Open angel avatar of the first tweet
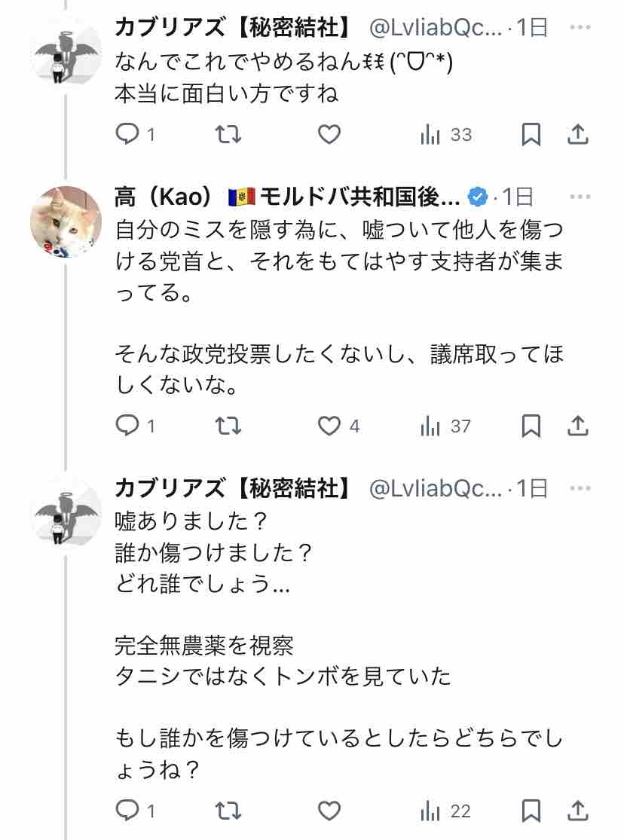 coord(66,51)
